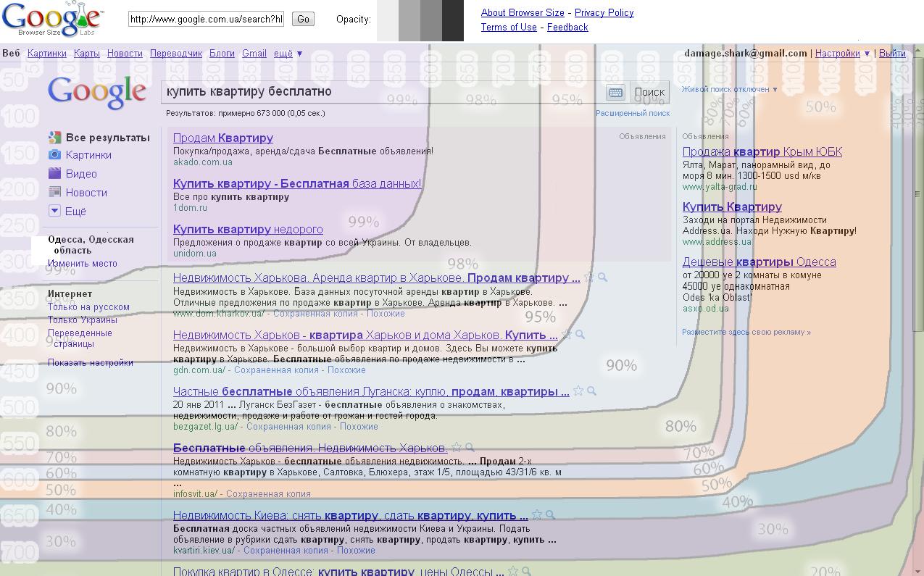The height and width of the screenshot is (576, 924).
Task: Star the Бесплатные объявления. Недвижимость Харьков result
Action: coord(457,448)
